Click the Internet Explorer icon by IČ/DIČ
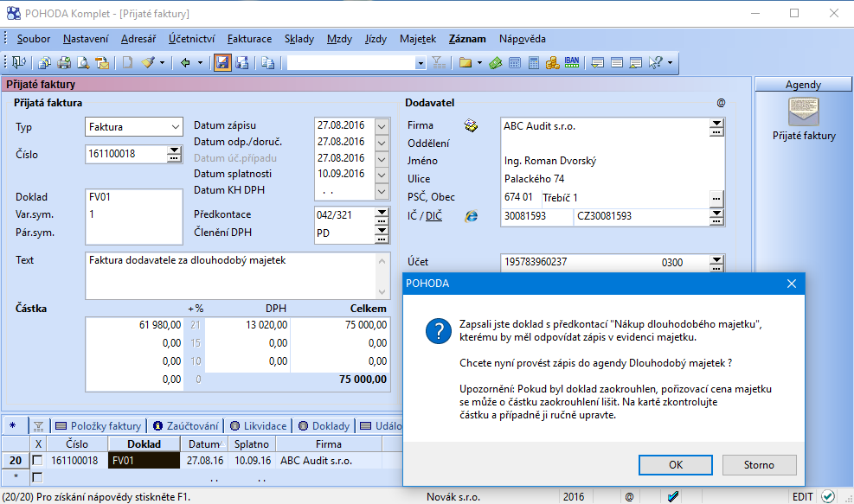 471,216
